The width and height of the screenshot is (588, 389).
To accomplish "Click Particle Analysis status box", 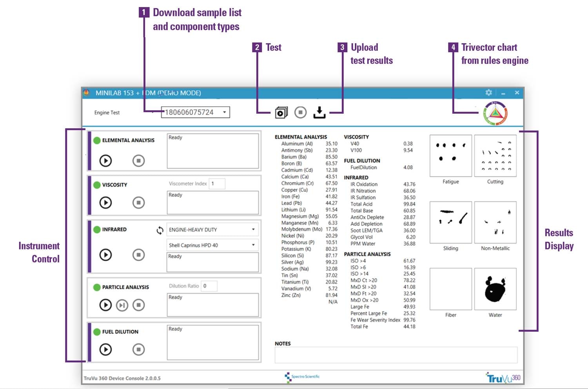I will tap(213, 305).
